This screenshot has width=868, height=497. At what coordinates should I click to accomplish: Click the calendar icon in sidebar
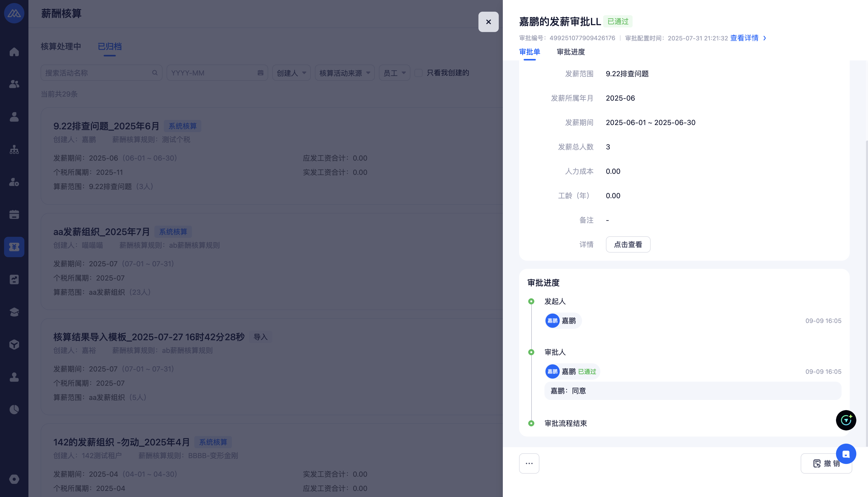click(x=14, y=214)
